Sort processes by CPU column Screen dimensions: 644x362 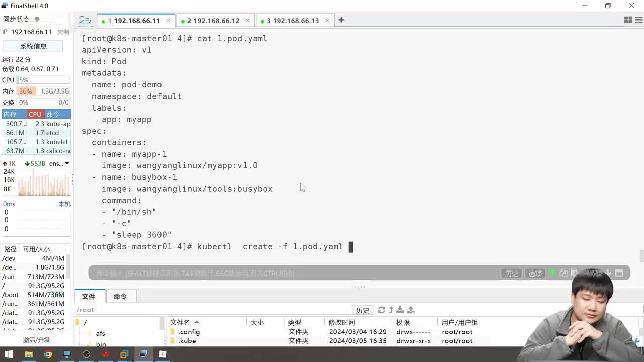35,114
